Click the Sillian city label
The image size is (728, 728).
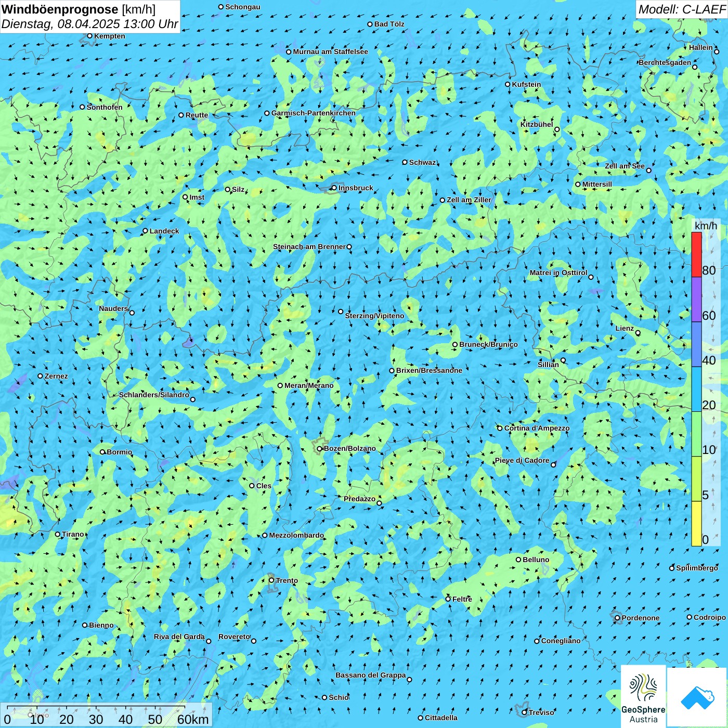[548, 365]
